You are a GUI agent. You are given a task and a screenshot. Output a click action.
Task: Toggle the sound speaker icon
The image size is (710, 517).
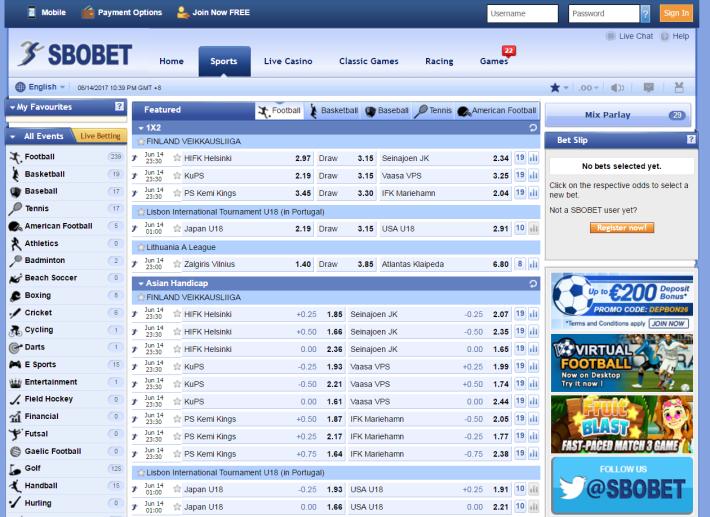click(x=617, y=88)
